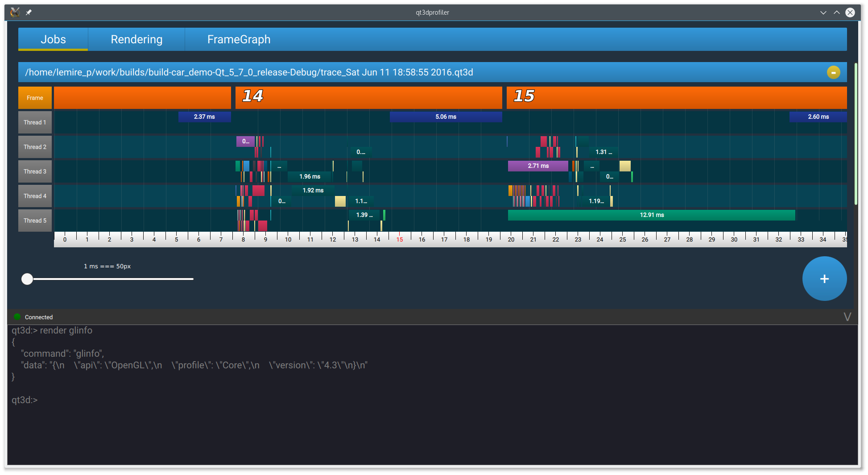This screenshot has height=475, width=868.
Task: Click the pin icon in title bar
Action: pos(29,12)
